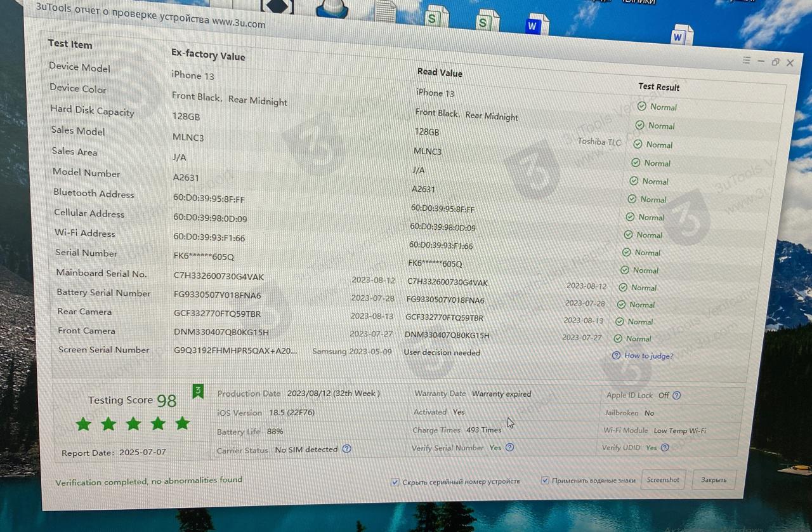Image resolution: width=812 pixels, height=532 pixels.
Task: Select the Battery Serial Number row label
Action: click(104, 293)
